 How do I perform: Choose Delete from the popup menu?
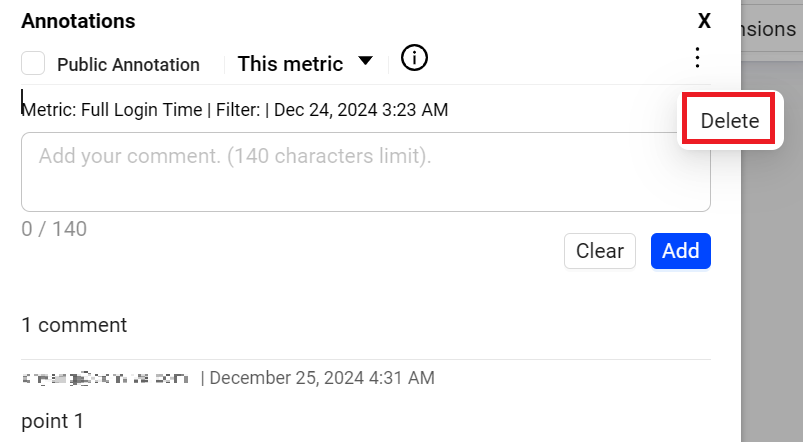[729, 121]
